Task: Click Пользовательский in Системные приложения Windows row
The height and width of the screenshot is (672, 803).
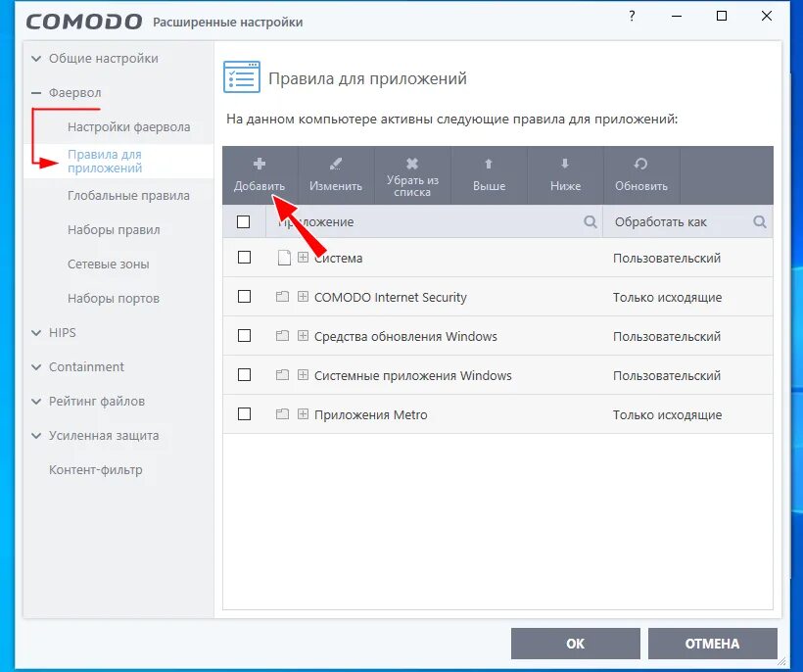Action: [x=667, y=375]
